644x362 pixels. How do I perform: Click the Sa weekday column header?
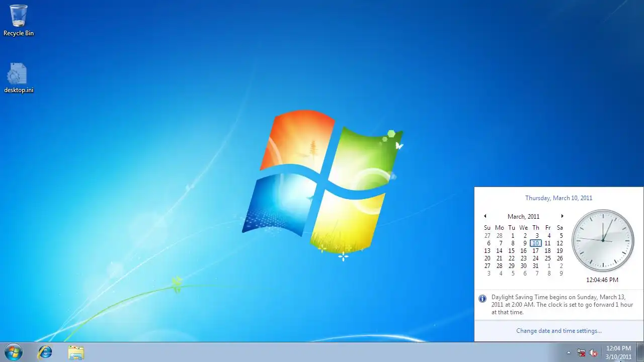[559, 228]
